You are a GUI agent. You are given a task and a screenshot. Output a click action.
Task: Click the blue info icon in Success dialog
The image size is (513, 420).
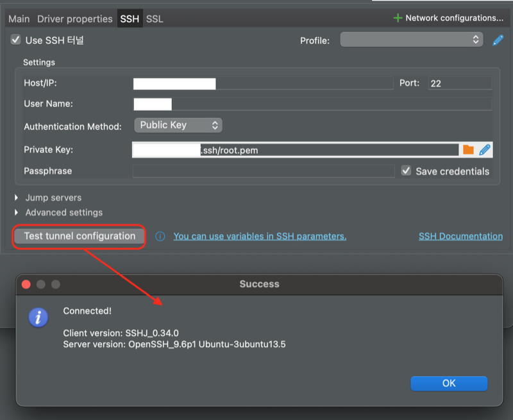[38, 317]
